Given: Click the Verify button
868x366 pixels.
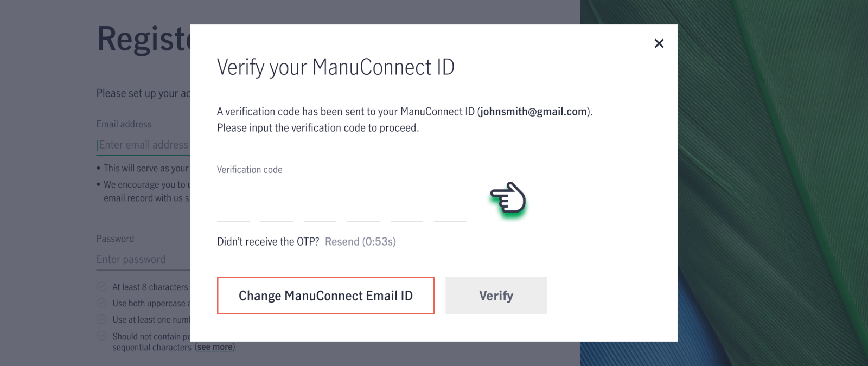Looking at the screenshot, I should pyautogui.click(x=496, y=296).
